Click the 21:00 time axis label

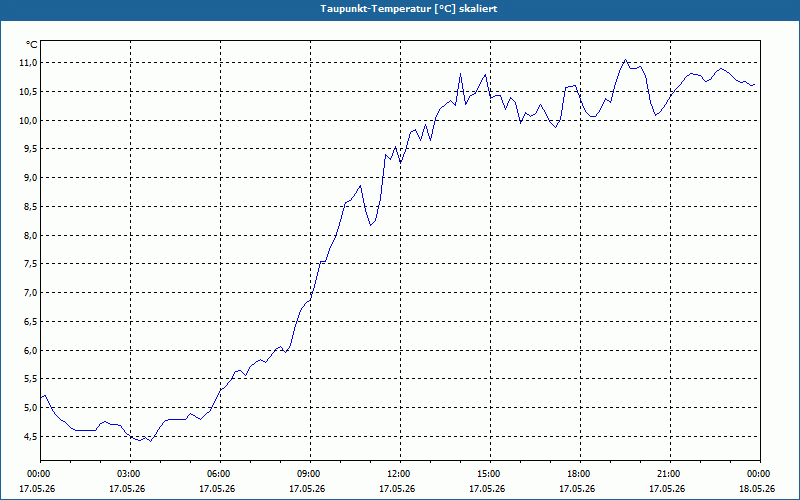coord(668,474)
